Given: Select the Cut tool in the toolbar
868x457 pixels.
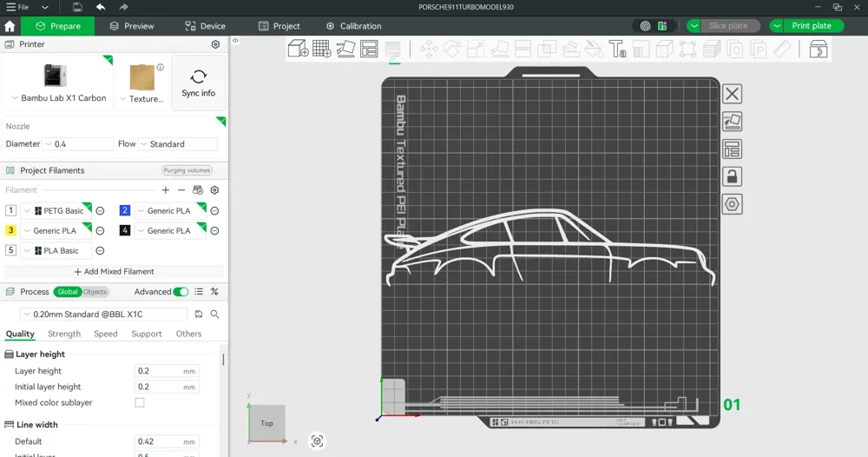Looking at the screenshot, I should [523, 49].
